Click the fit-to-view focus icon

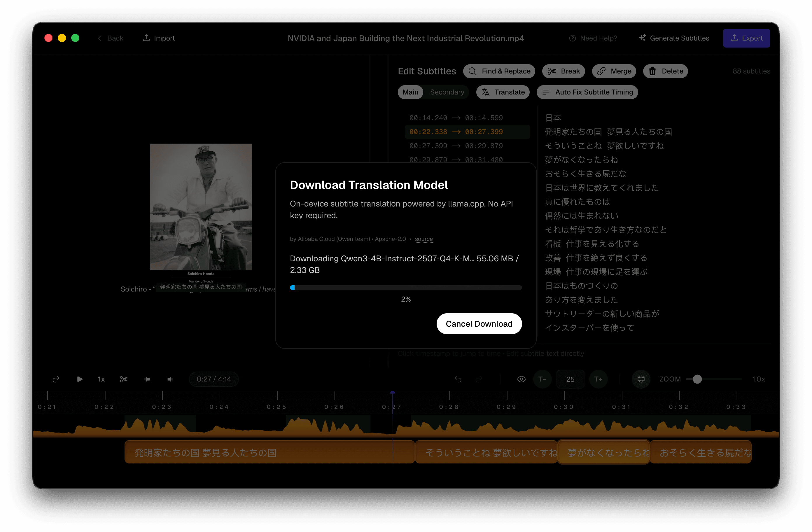pos(641,379)
